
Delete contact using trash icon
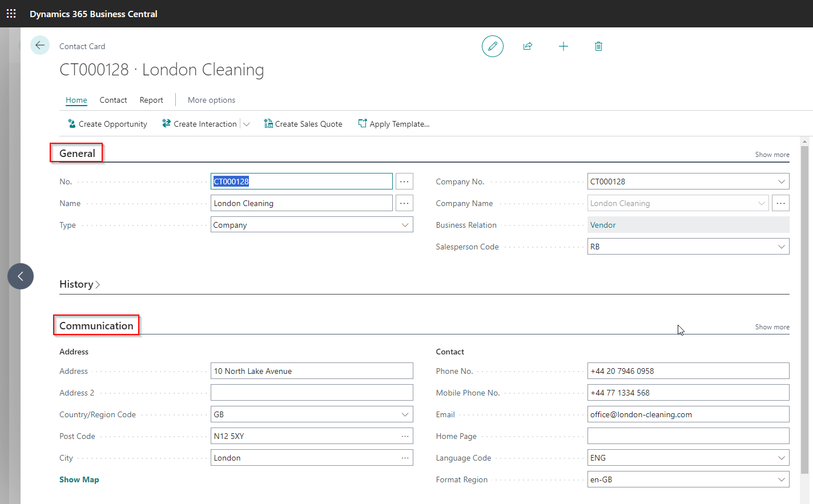(598, 46)
